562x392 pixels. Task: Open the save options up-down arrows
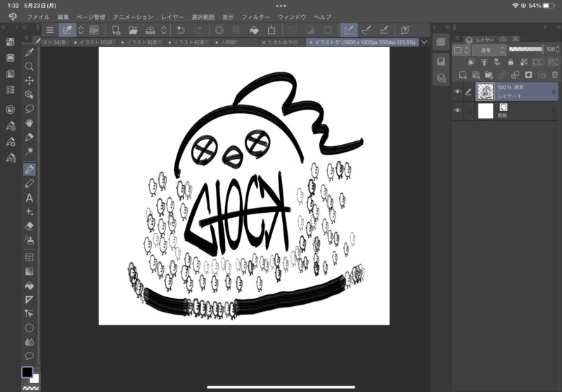(x=163, y=30)
